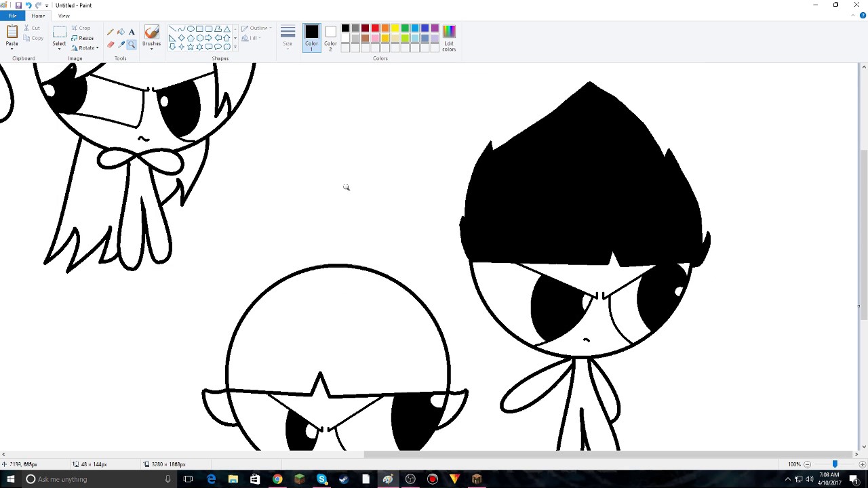Open Edit colors dialog
This screenshot has width=868, height=488.
[449, 38]
